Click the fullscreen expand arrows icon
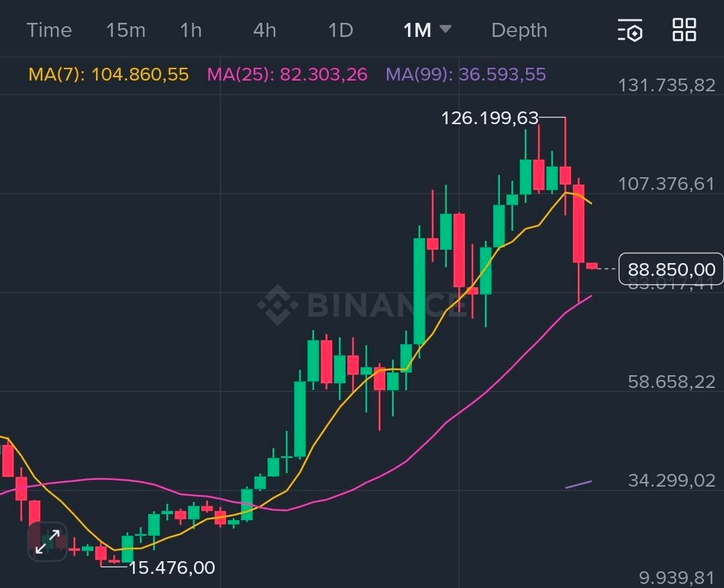Viewport: 724px width, 588px height. coord(47,541)
